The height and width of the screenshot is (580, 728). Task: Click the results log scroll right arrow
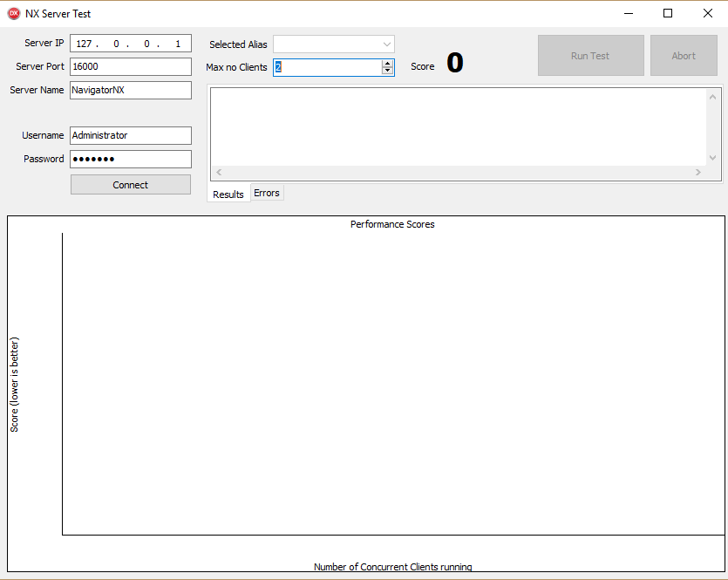(x=697, y=173)
